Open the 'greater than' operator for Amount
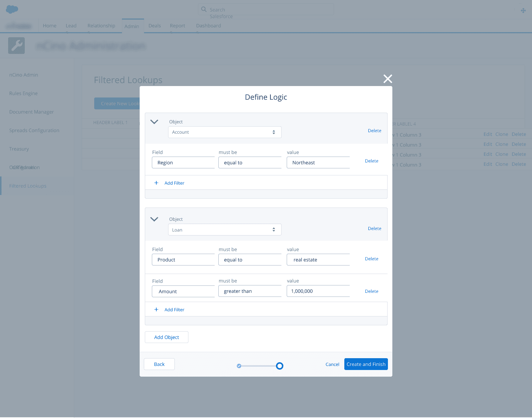The width and height of the screenshot is (532, 418). [250, 291]
